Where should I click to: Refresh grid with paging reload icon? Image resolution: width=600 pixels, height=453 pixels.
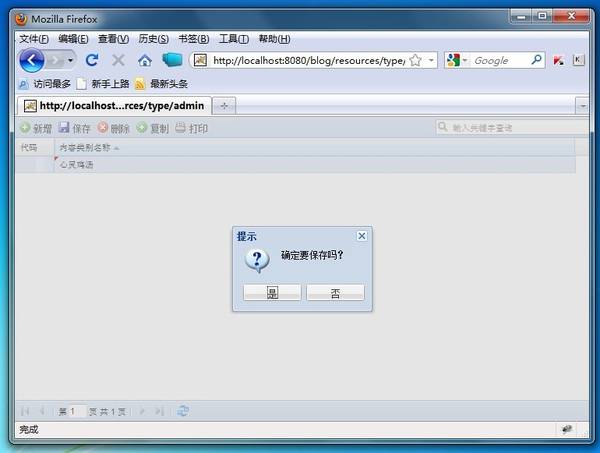tap(183, 410)
